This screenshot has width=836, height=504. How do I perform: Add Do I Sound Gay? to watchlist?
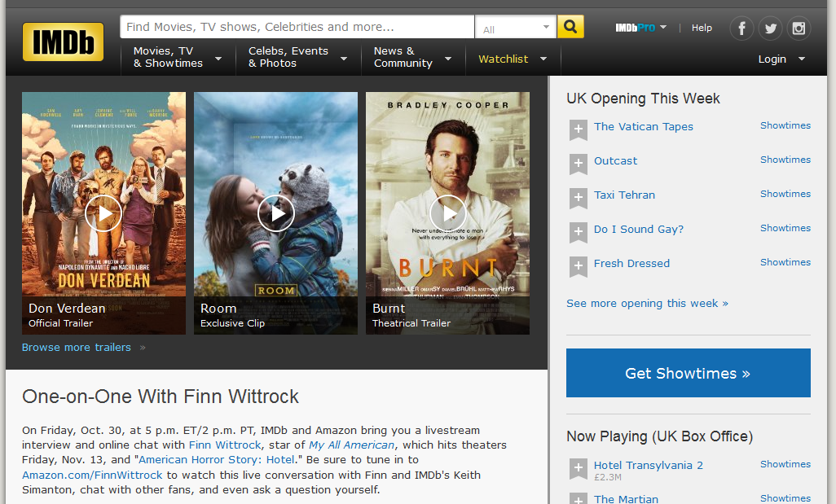click(x=579, y=232)
